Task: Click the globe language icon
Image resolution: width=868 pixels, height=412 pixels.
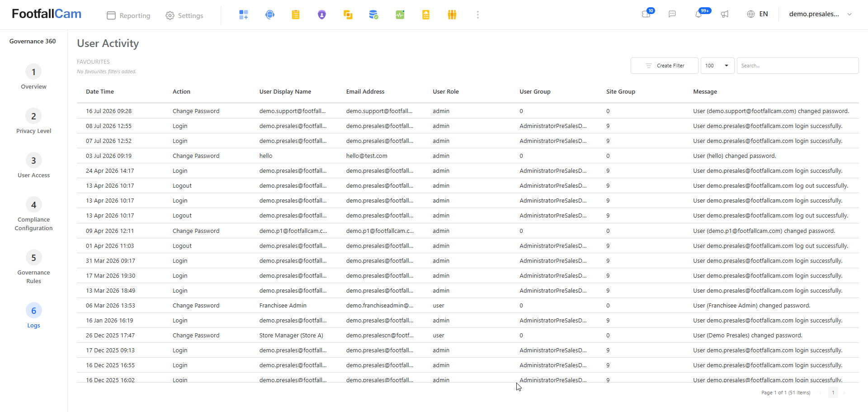Action: point(751,14)
